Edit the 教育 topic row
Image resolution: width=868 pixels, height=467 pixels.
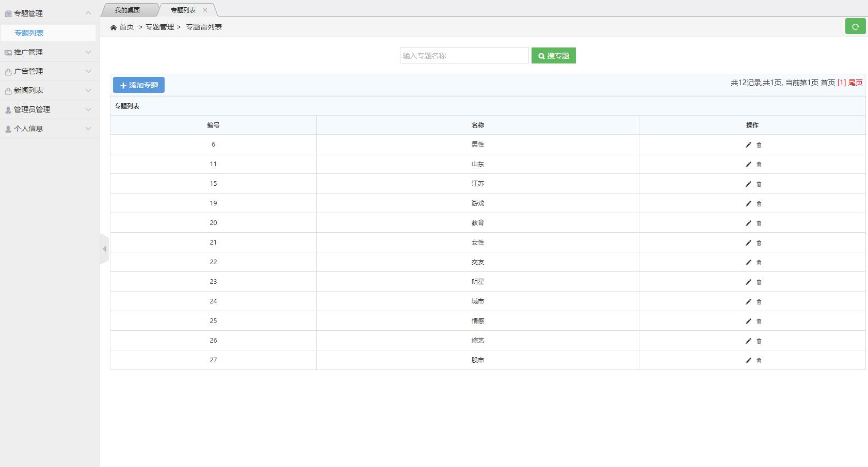click(x=748, y=223)
